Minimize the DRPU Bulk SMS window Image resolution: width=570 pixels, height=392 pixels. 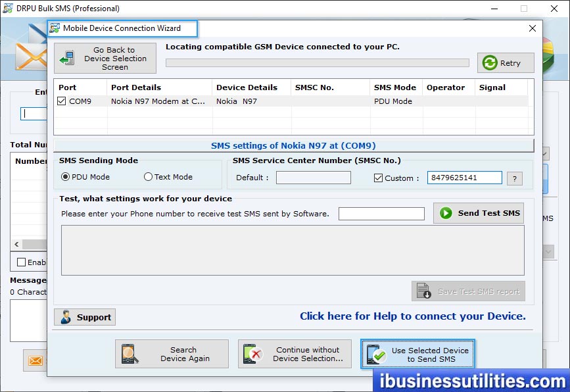pyautogui.click(x=494, y=9)
